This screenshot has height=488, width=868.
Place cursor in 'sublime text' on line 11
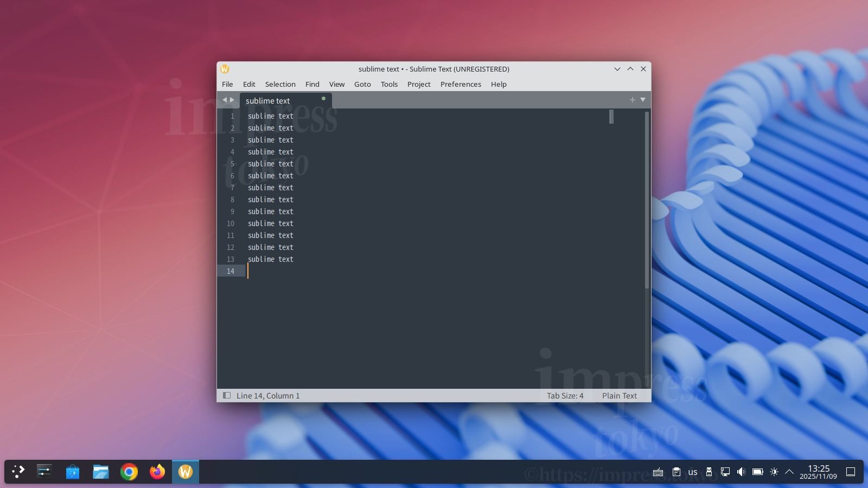pos(271,235)
